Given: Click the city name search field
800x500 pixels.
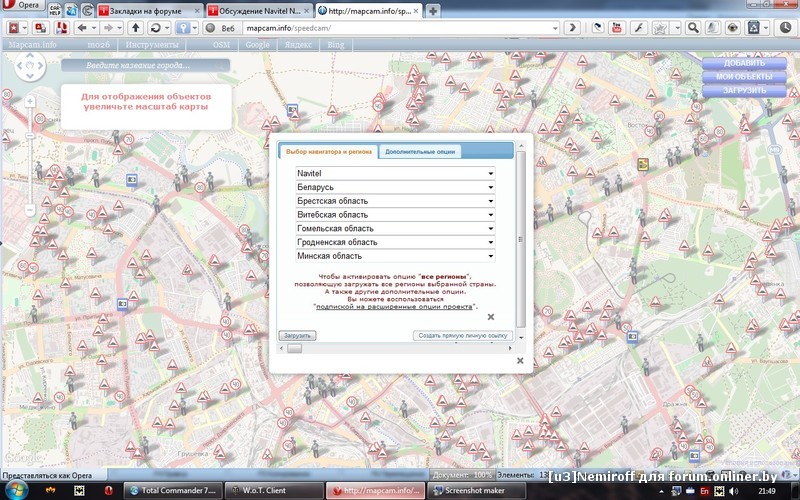Looking at the screenshot, I should (x=145, y=65).
